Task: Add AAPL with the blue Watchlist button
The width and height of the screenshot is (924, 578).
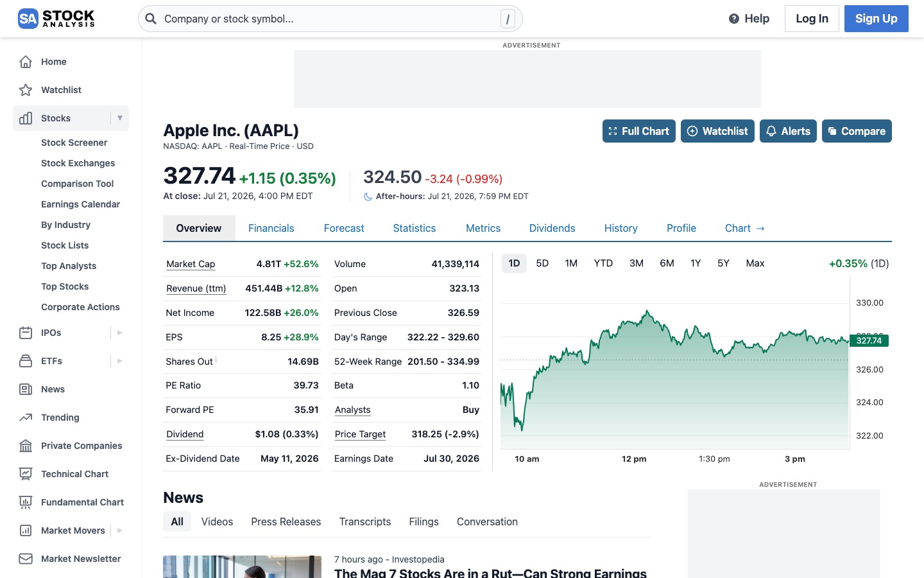Action: (x=717, y=131)
